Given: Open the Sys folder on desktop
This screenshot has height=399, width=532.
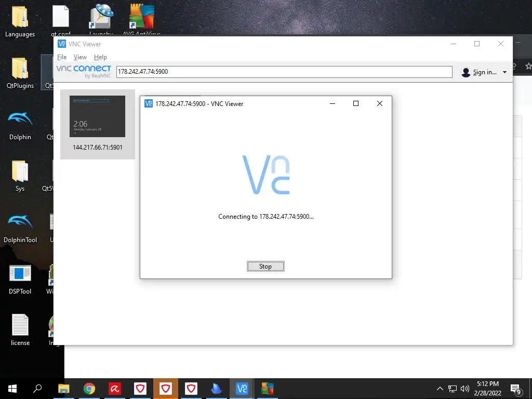Looking at the screenshot, I should pos(20,177).
